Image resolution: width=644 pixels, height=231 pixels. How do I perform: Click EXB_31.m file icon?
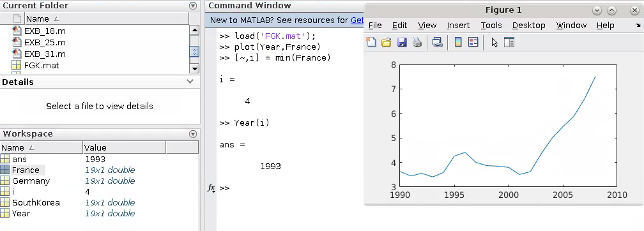(17, 54)
